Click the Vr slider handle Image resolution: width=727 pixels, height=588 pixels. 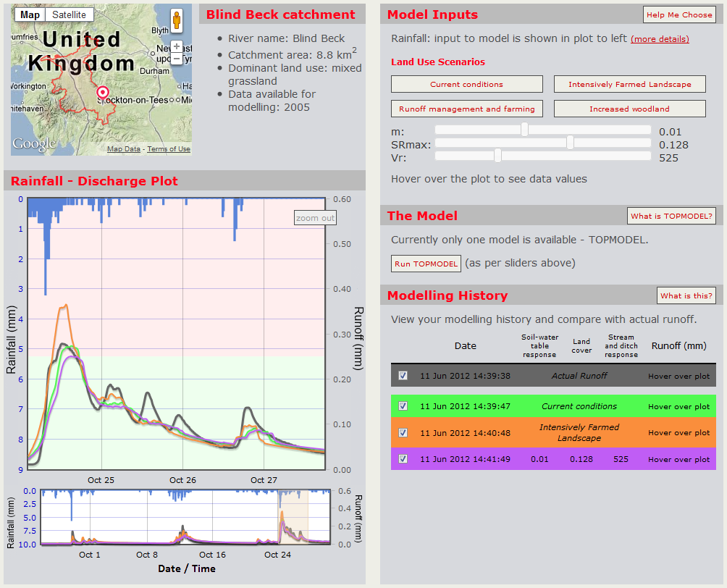pyautogui.click(x=497, y=156)
